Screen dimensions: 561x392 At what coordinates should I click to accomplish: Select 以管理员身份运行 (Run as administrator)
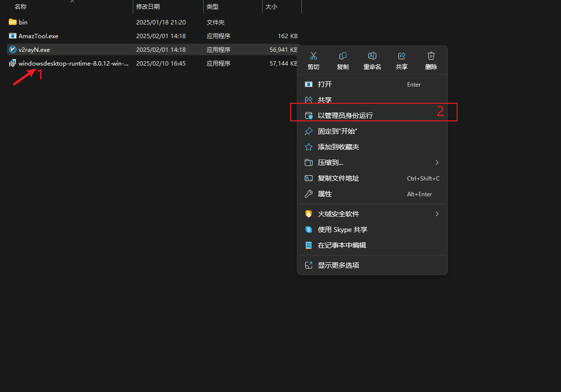[x=345, y=115]
